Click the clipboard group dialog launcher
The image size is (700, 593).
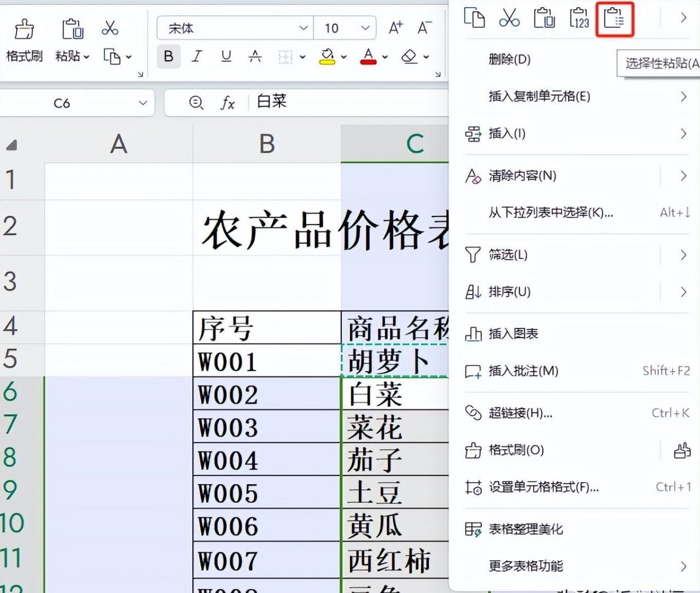(141, 74)
